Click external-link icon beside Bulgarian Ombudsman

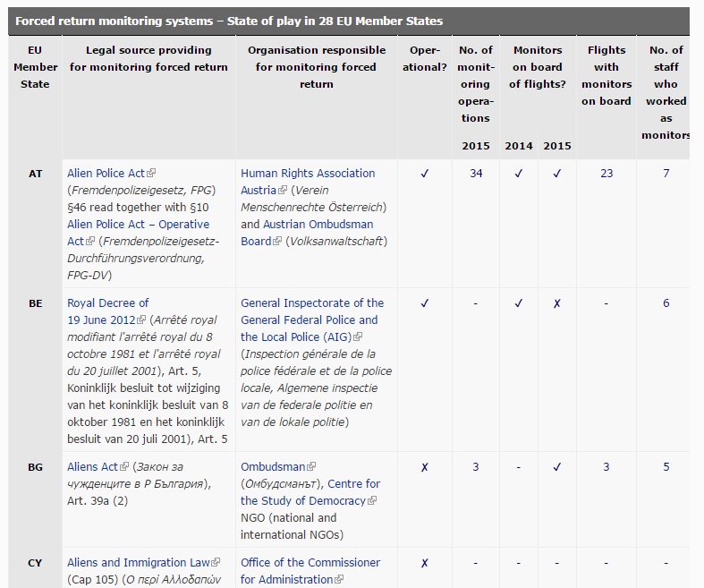coord(311,466)
